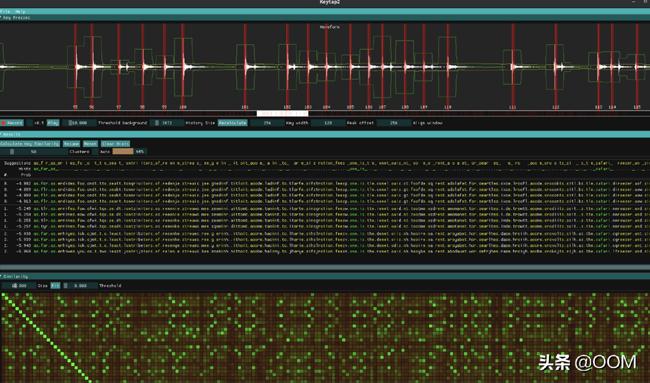Open the File menu
650x383 pixels.
coord(5,12)
